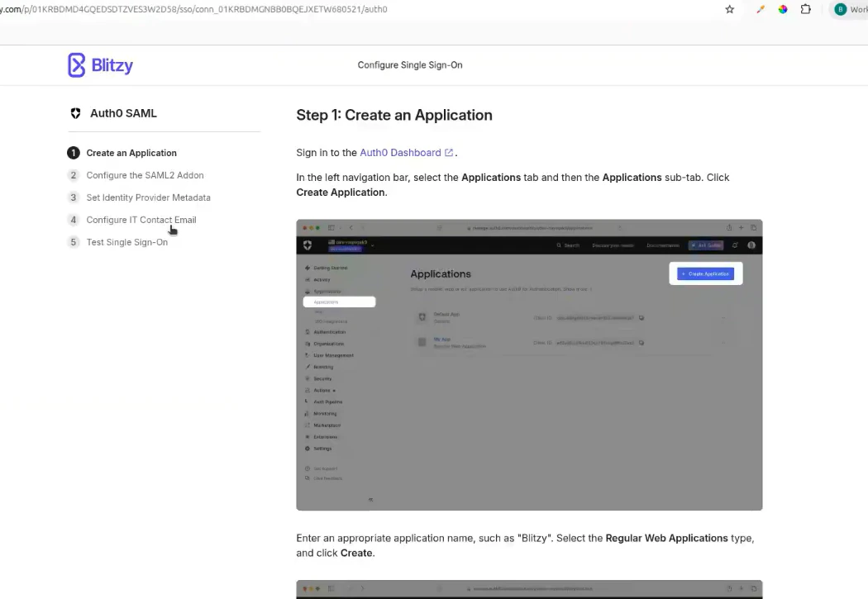The image size is (868, 599).
Task: Click the external link icon beside Auth0 Dashboard
Action: point(449,153)
